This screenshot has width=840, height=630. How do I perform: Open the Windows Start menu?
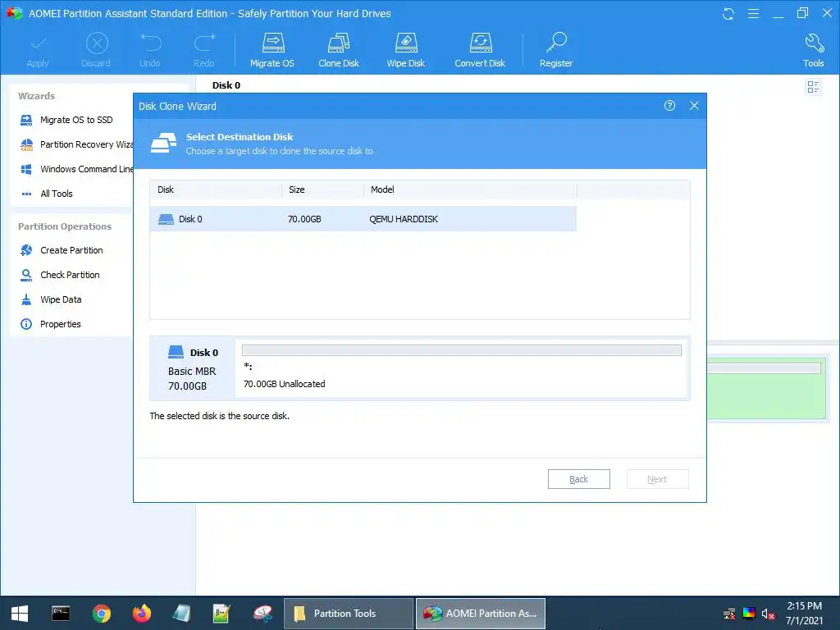(x=20, y=614)
